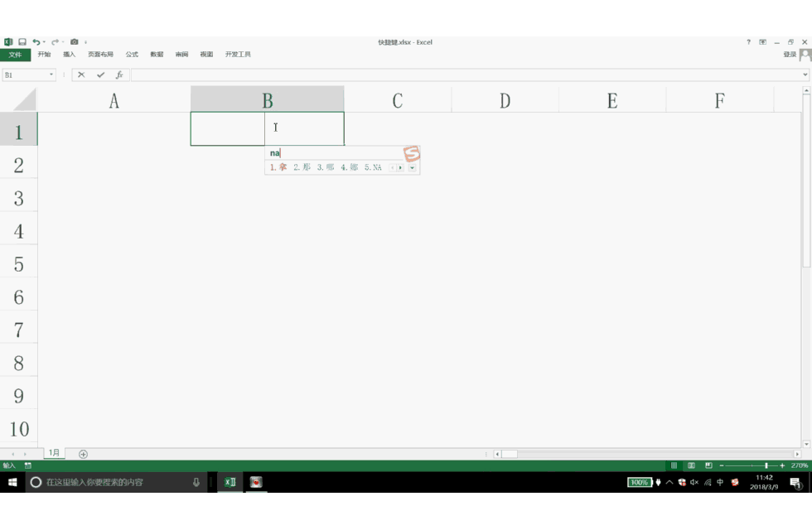Redo the last undone action

click(x=55, y=42)
